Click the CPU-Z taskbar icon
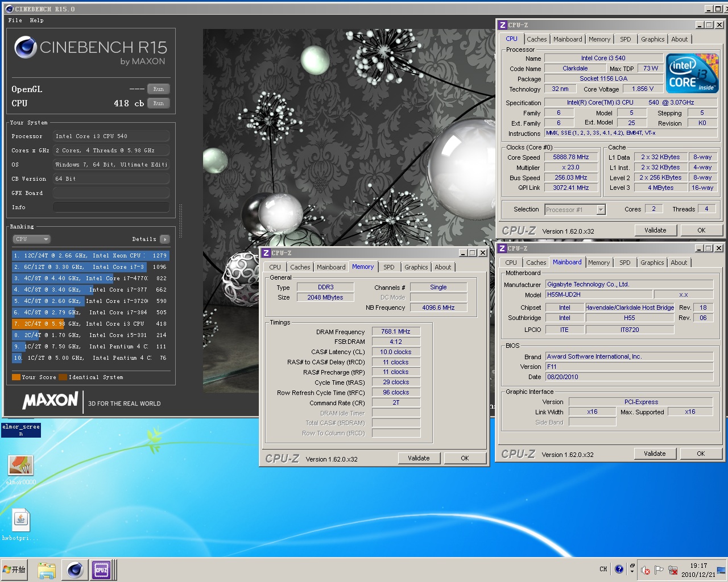Image resolution: width=728 pixels, height=582 pixels. 101,570
